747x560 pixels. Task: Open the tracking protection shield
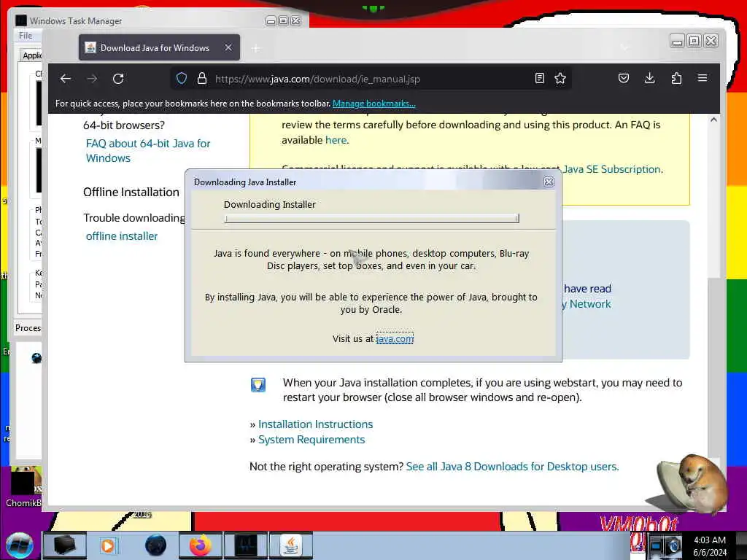point(182,79)
